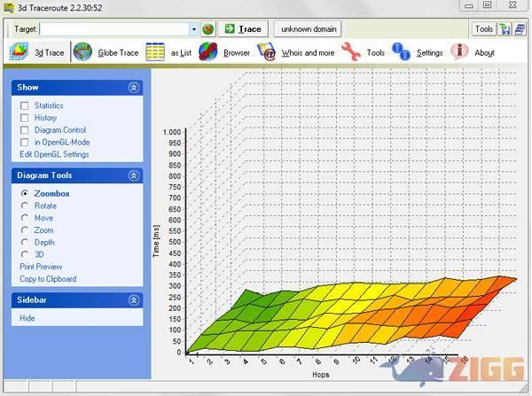Viewport: 532px width, 396px height.
Task: Open the Settings gears icon
Action: 402,52
